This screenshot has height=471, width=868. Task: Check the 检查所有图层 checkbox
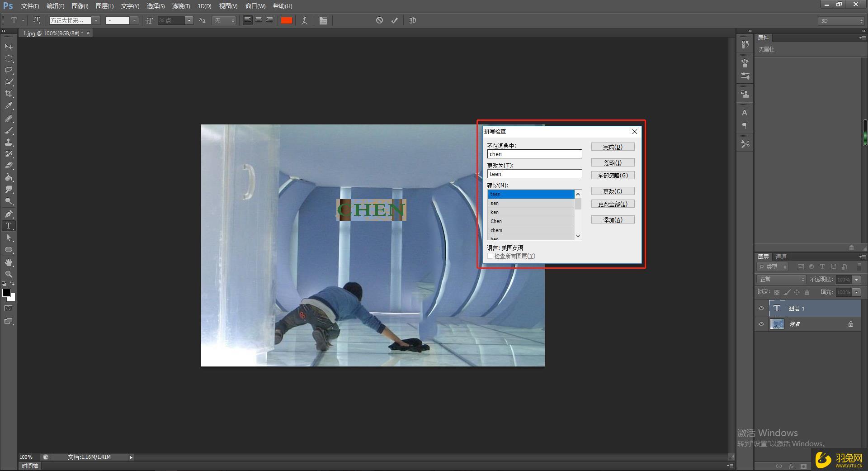click(x=490, y=256)
